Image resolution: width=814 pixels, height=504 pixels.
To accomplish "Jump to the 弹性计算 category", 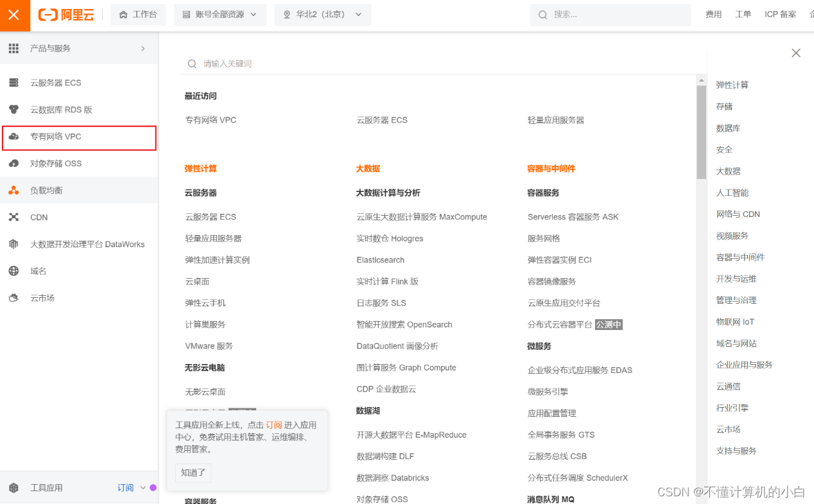I will click(x=732, y=85).
